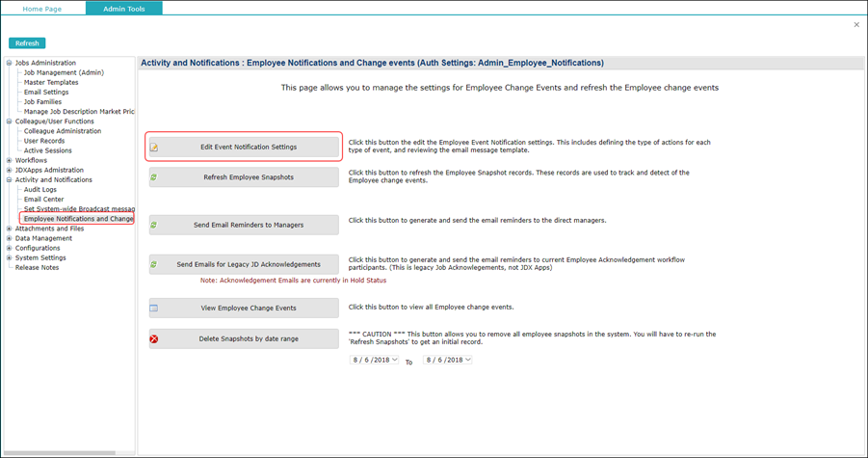868x458 pixels.
Task: Switch to the Home Page tab
Action: pyautogui.click(x=42, y=9)
